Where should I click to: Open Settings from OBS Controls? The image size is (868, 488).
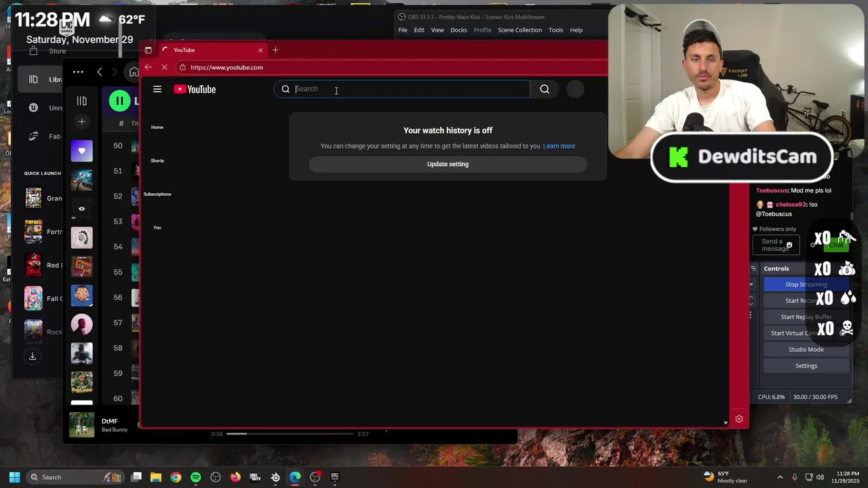point(806,366)
